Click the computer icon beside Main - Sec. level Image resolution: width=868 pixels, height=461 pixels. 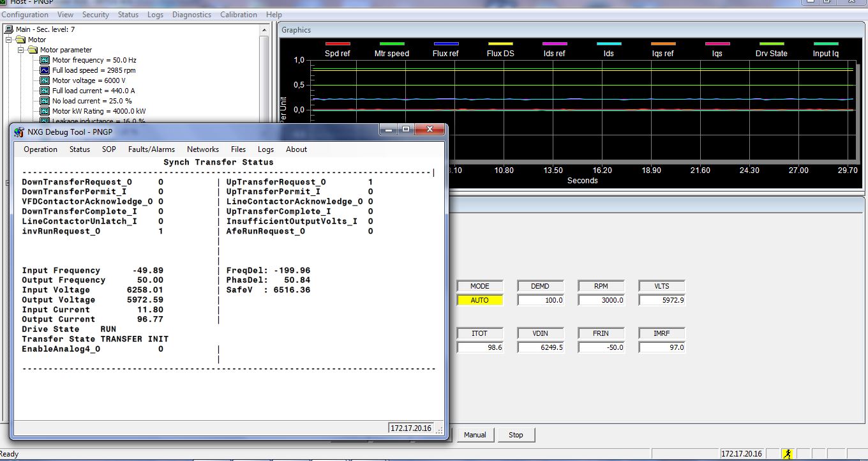click(x=9, y=29)
